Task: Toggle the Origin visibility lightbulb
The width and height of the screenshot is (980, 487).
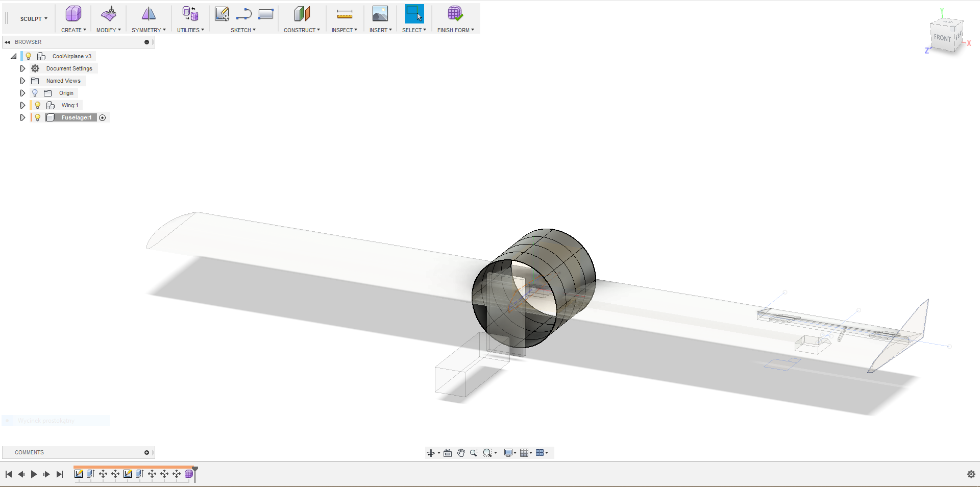Action: point(35,93)
